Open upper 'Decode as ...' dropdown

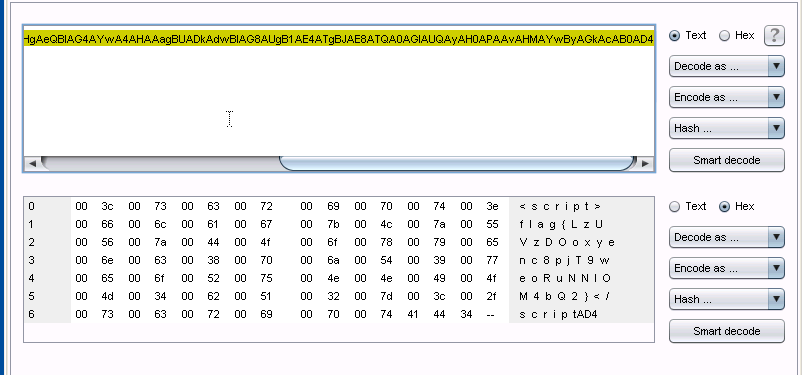[x=726, y=66]
